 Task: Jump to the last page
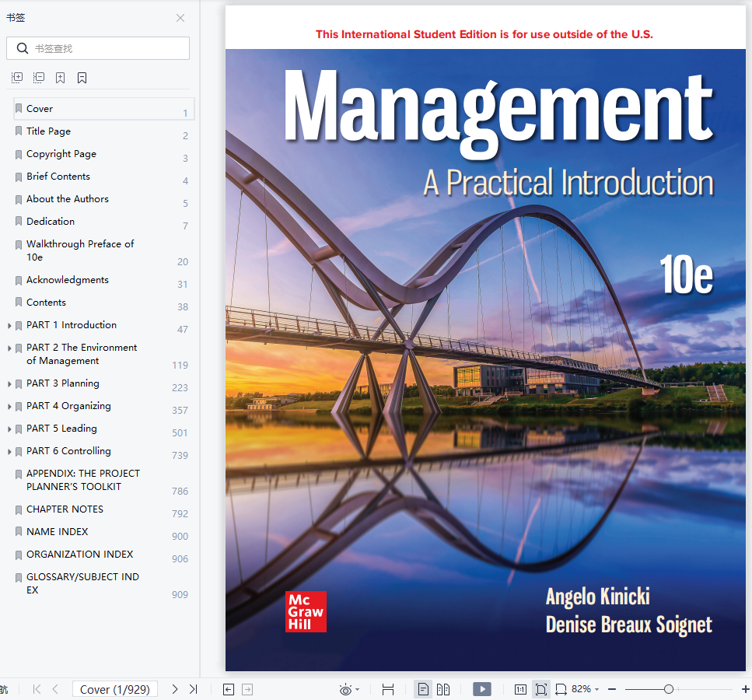tap(194, 689)
